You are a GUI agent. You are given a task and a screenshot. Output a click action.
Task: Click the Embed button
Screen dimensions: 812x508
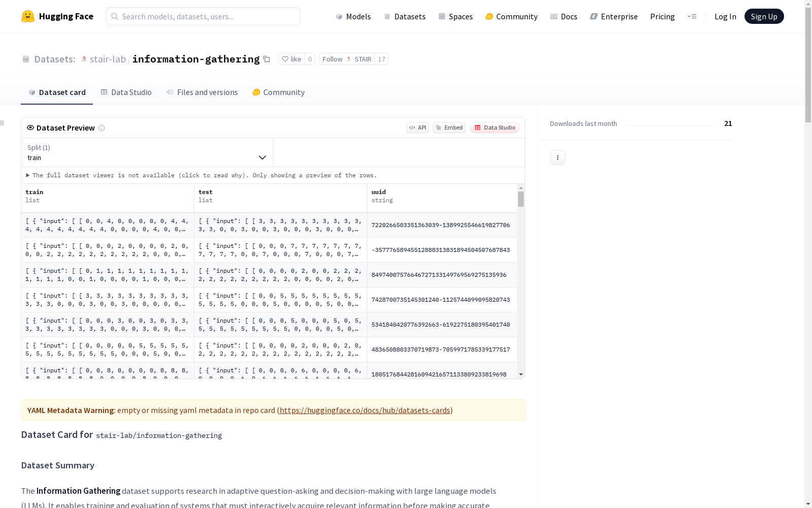click(x=449, y=128)
